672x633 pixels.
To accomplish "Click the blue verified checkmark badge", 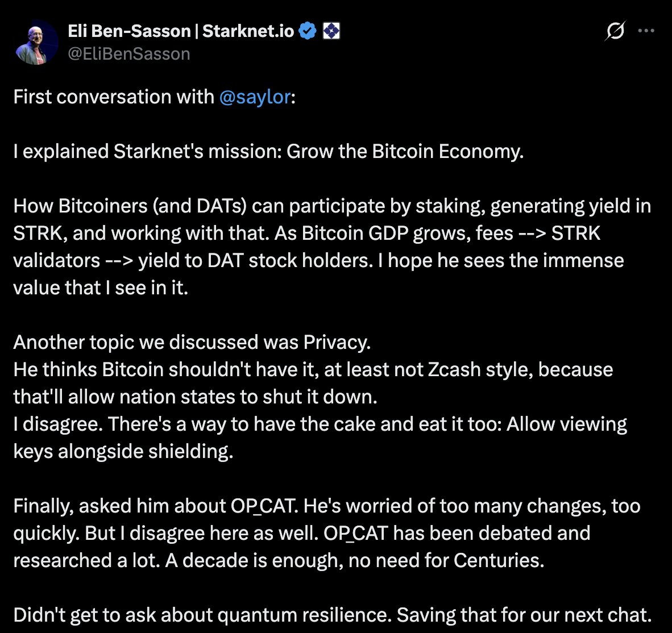I will (308, 31).
